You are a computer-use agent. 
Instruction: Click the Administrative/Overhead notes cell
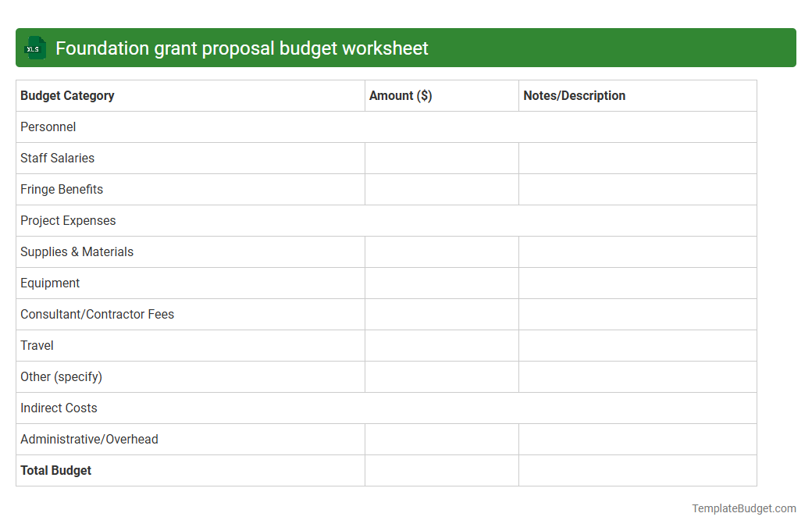point(637,439)
